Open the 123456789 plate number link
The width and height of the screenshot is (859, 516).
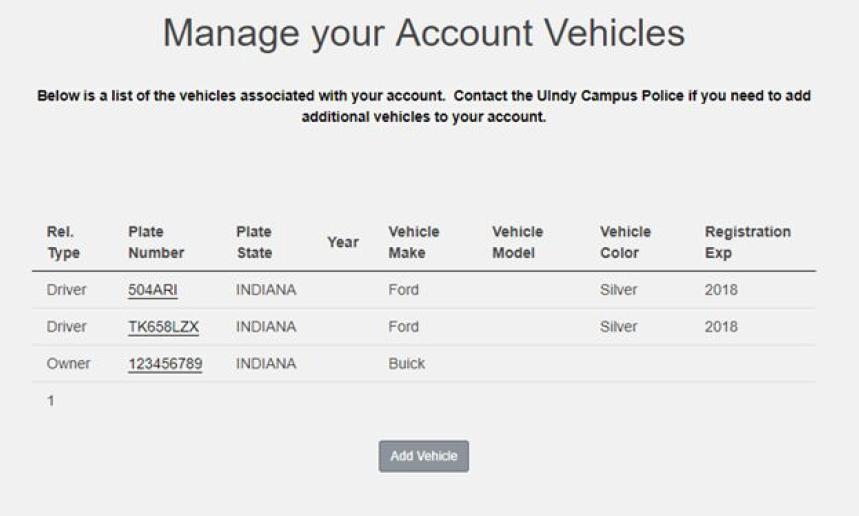165,364
